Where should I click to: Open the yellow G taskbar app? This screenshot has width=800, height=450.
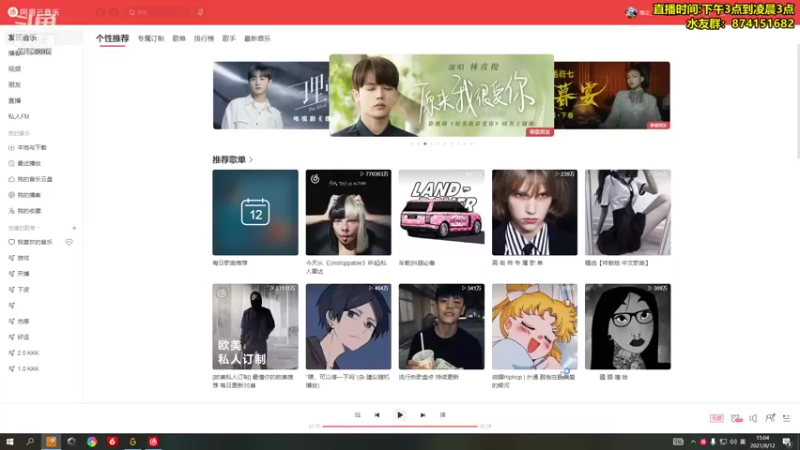(133, 442)
